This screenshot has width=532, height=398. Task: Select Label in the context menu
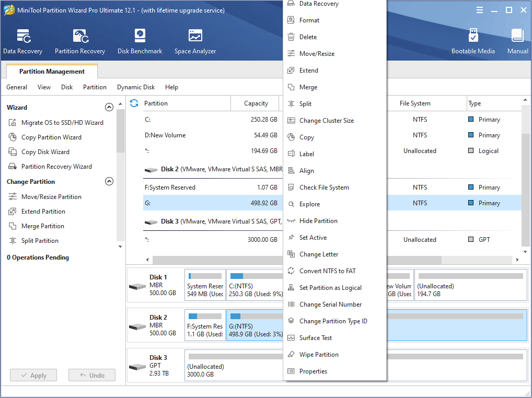(334, 154)
